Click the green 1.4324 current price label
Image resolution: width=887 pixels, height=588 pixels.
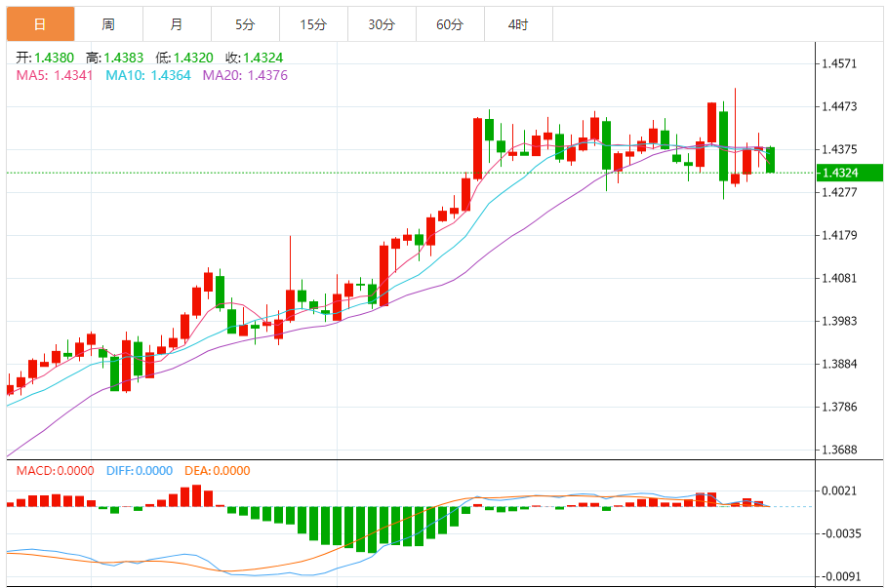850,173
